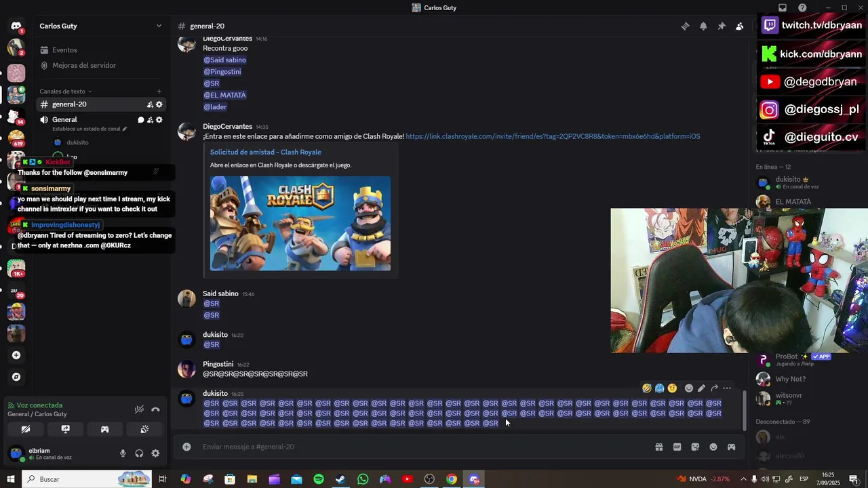Open apps launcher gamepad in message box
The width and height of the screenshot is (868, 488).
click(732, 447)
